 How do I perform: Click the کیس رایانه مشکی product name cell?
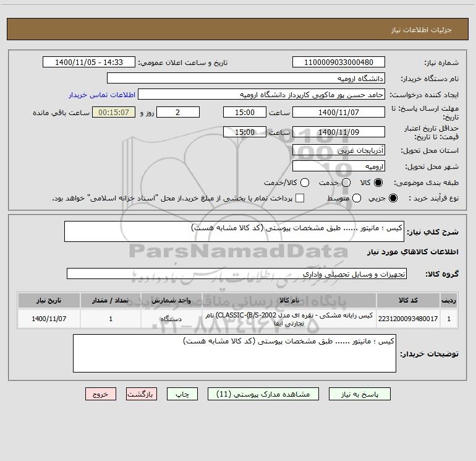[x=289, y=319]
